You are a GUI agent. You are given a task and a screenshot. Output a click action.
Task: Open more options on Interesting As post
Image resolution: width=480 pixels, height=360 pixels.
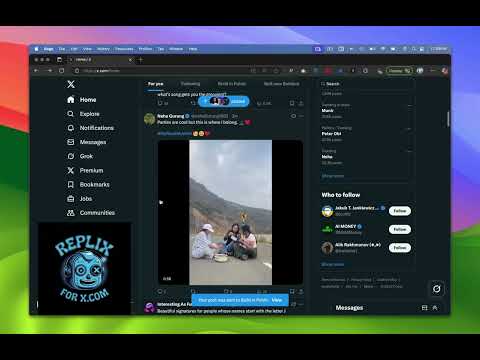coord(301,304)
